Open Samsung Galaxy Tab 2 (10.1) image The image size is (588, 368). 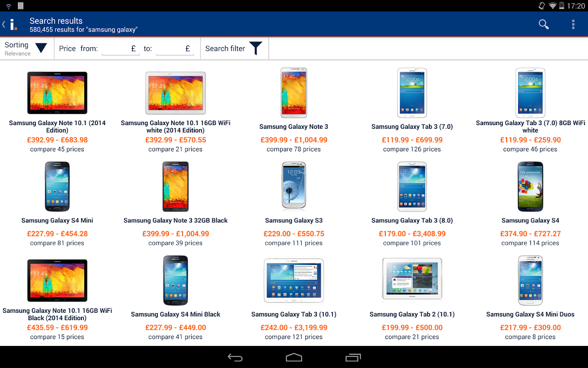(412, 280)
